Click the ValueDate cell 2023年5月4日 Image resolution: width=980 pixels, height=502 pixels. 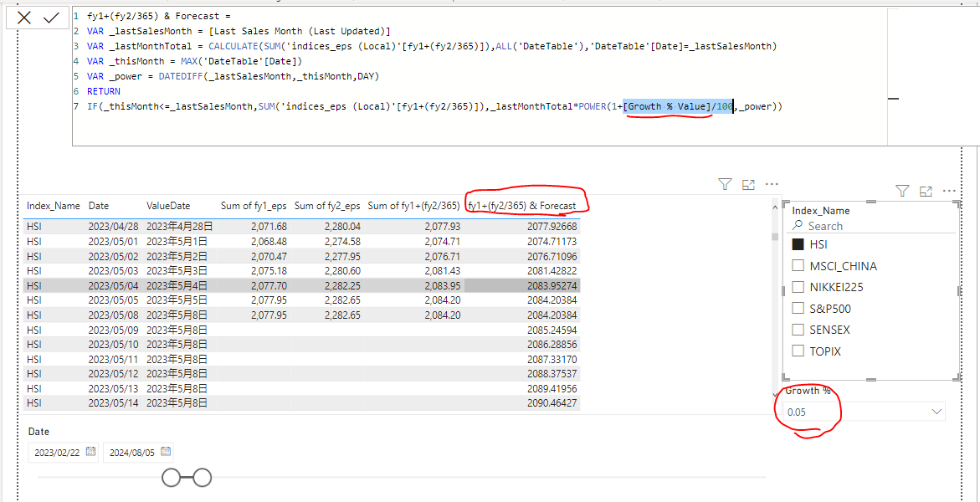[x=176, y=285]
